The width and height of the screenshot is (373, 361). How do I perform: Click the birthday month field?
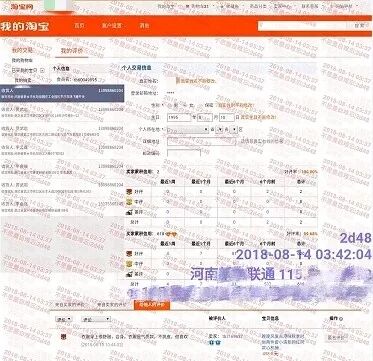(x=204, y=118)
